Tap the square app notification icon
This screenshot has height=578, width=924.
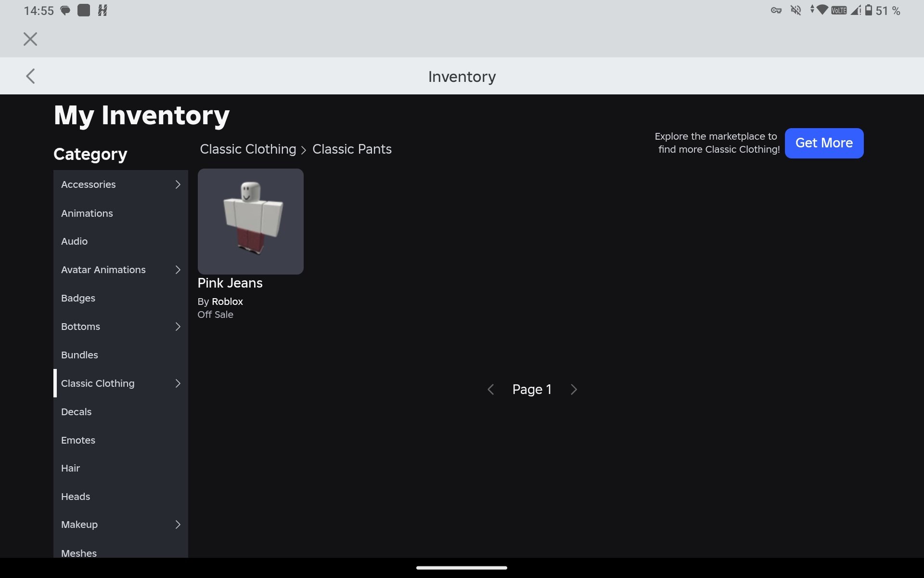[x=84, y=10]
